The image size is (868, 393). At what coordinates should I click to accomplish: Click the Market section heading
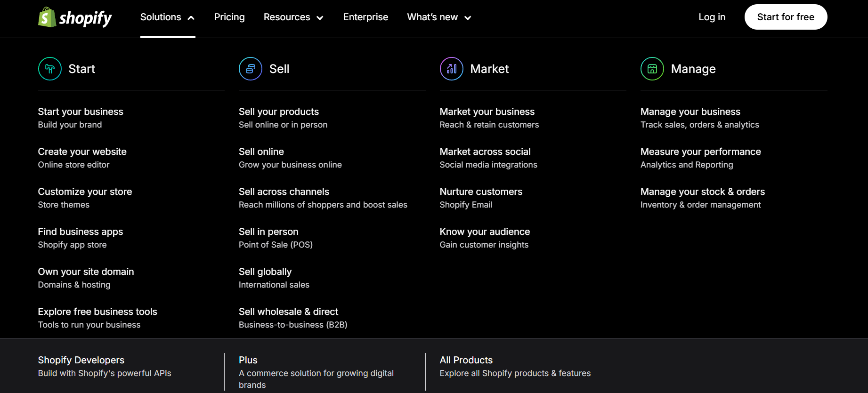point(489,69)
